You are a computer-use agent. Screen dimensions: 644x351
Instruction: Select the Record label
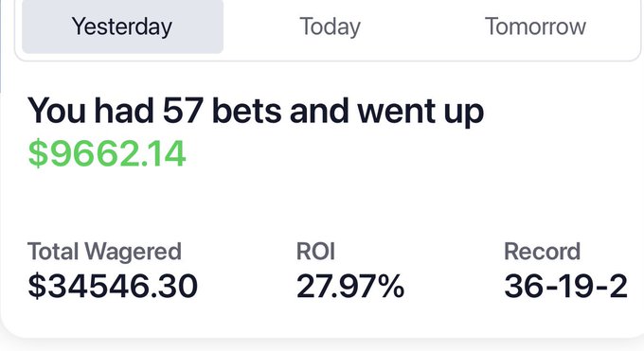542,252
